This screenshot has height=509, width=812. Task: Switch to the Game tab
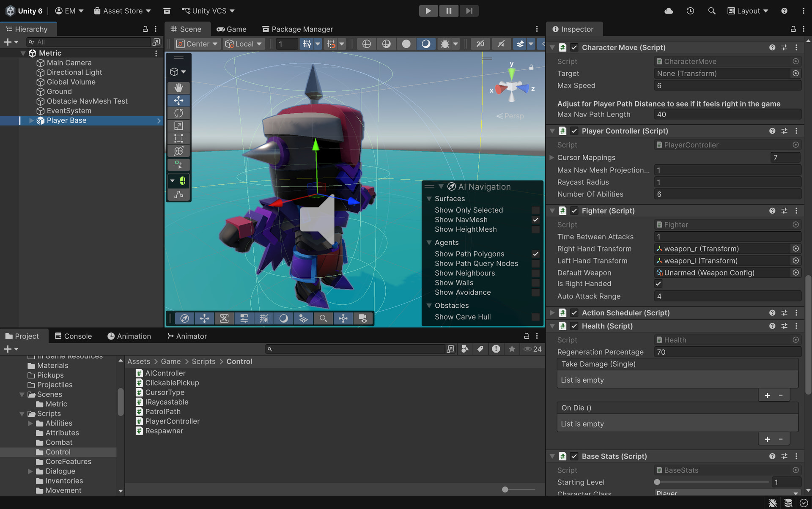coord(232,29)
